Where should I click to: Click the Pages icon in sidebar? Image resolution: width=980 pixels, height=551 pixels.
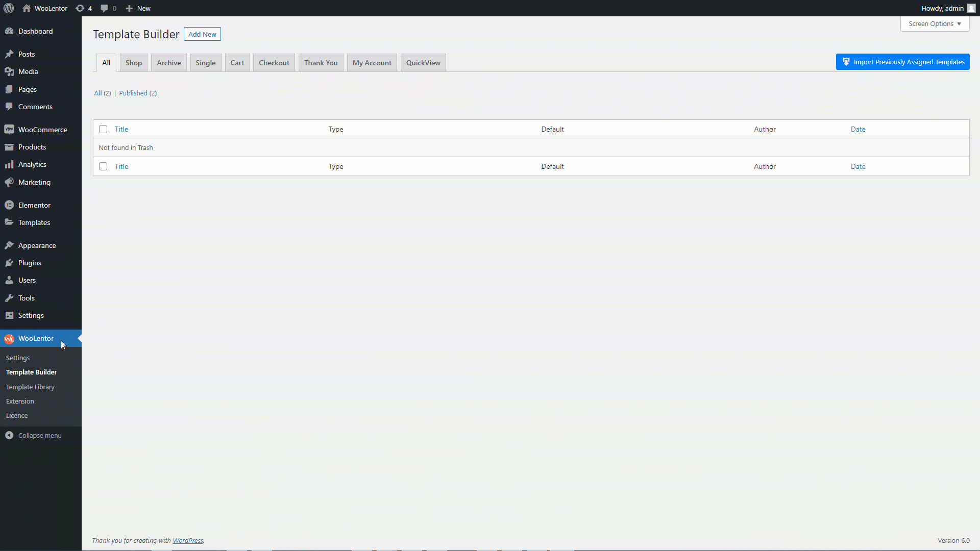[x=9, y=89]
